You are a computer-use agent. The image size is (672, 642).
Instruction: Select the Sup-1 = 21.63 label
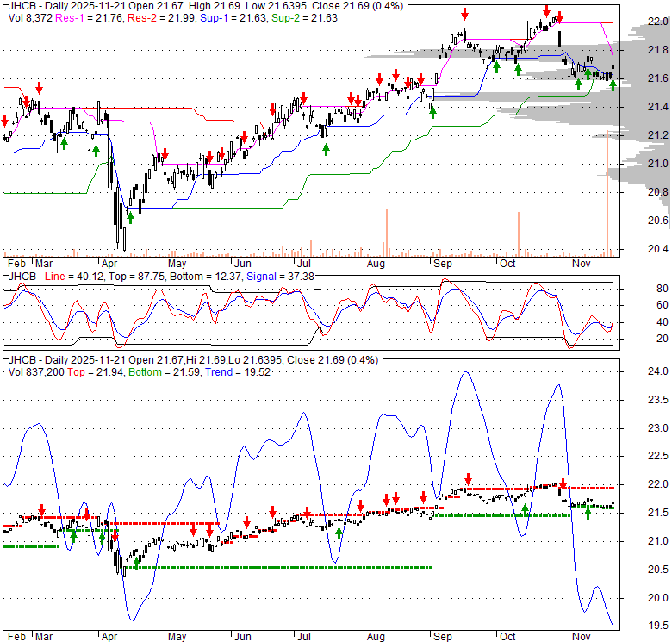tap(233, 18)
